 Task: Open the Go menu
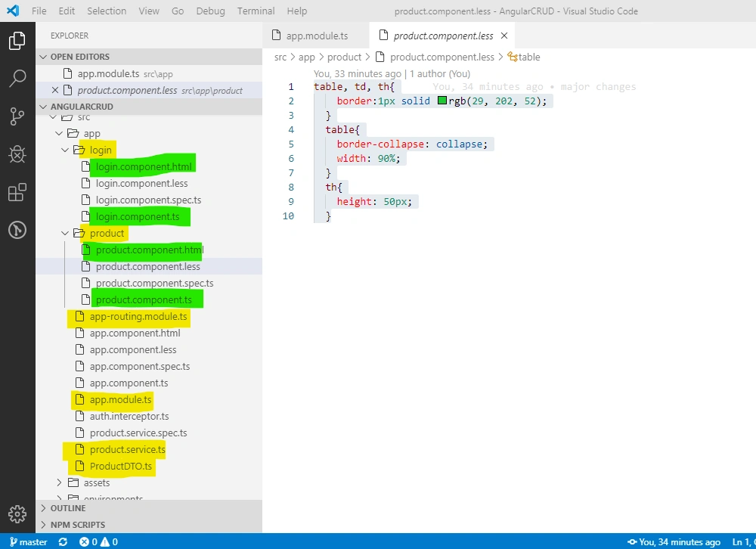click(x=178, y=11)
